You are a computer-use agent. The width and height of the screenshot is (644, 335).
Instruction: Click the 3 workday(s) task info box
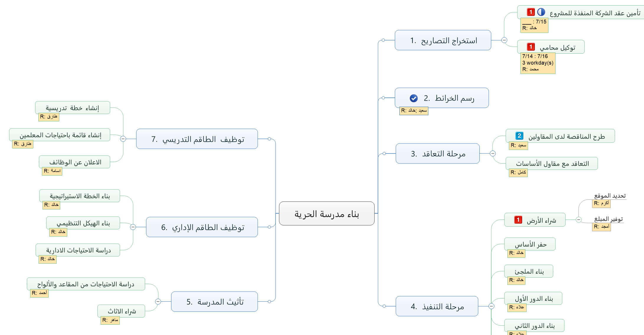tap(538, 63)
